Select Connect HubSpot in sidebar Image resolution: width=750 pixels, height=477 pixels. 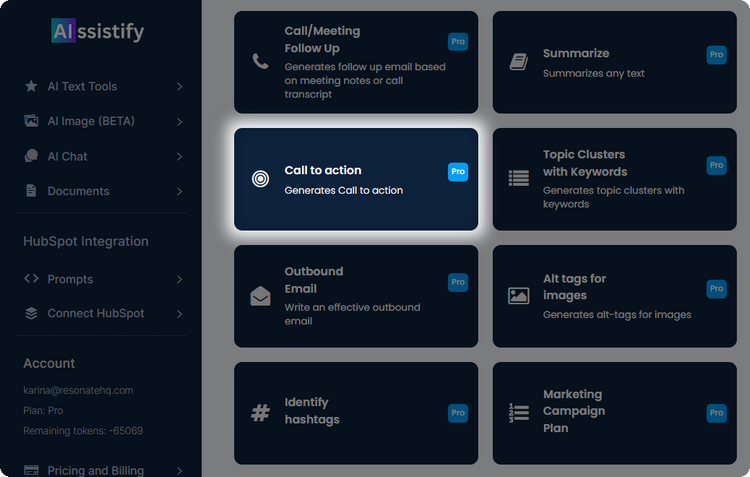(x=95, y=314)
